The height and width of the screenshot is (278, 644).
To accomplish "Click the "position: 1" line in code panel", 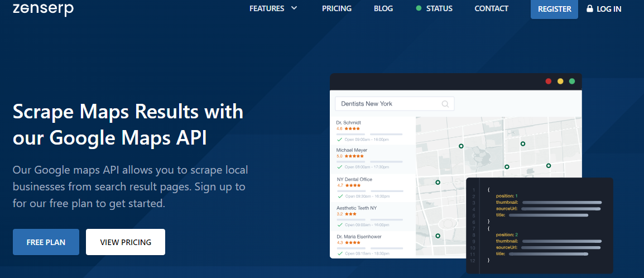I will point(506,196).
